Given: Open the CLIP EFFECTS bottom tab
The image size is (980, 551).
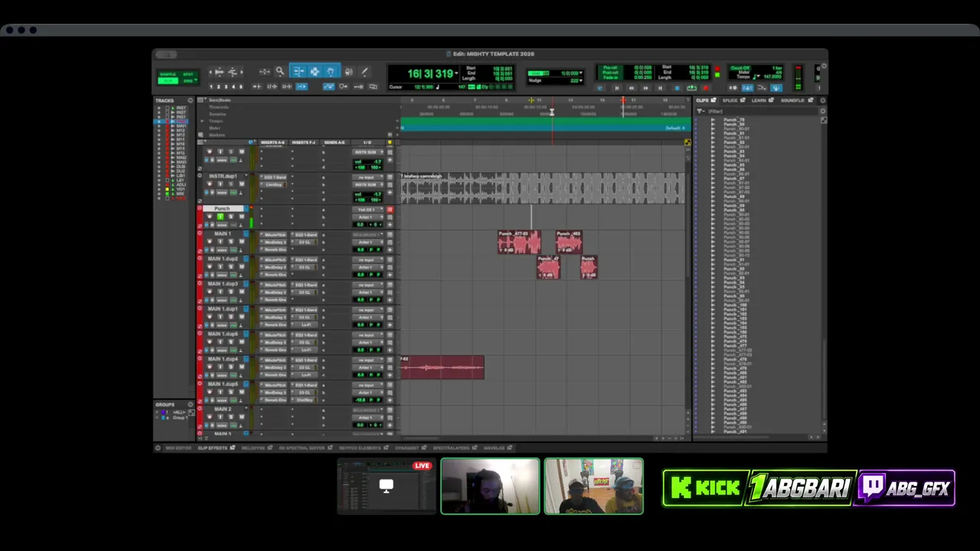Looking at the screenshot, I should (x=213, y=448).
